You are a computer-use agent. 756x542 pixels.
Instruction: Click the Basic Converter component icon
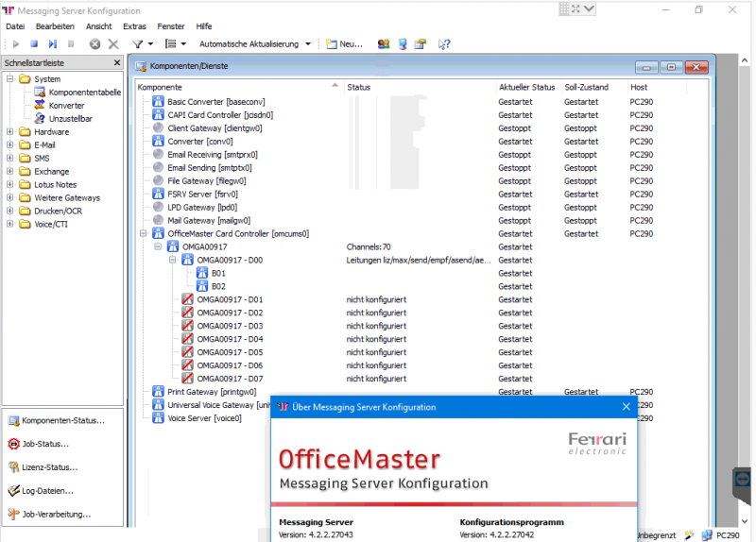(158, 101)
